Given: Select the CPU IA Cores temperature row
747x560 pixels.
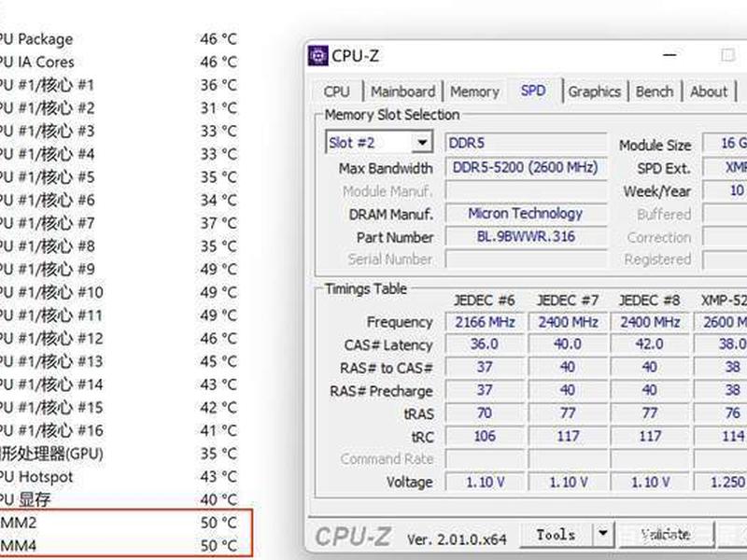Looking at the screenshot, I should 120,62.
